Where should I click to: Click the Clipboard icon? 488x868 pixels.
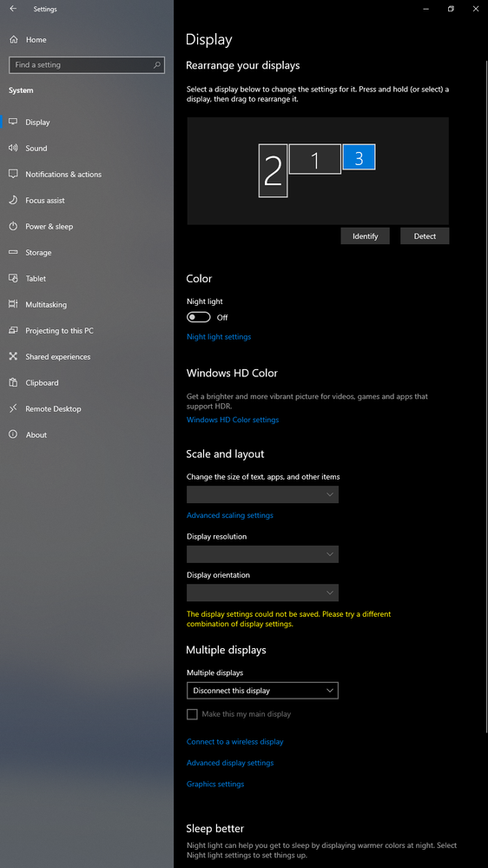coord(14,382)
